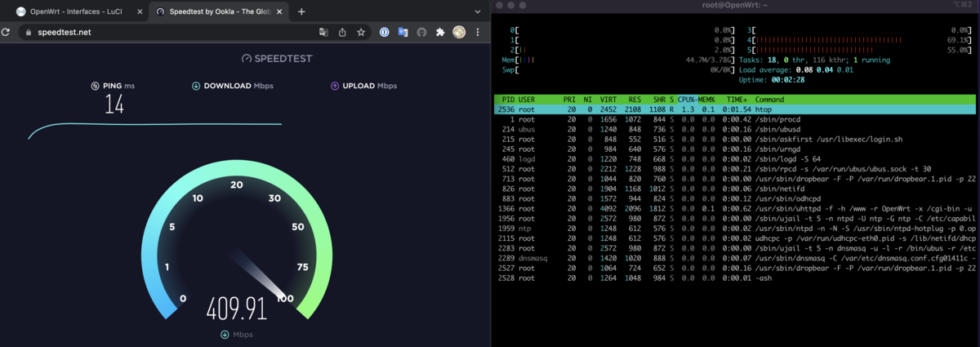
Task: Close the OpenWrt Interfaces tab
Action: [x=140, y=11]
